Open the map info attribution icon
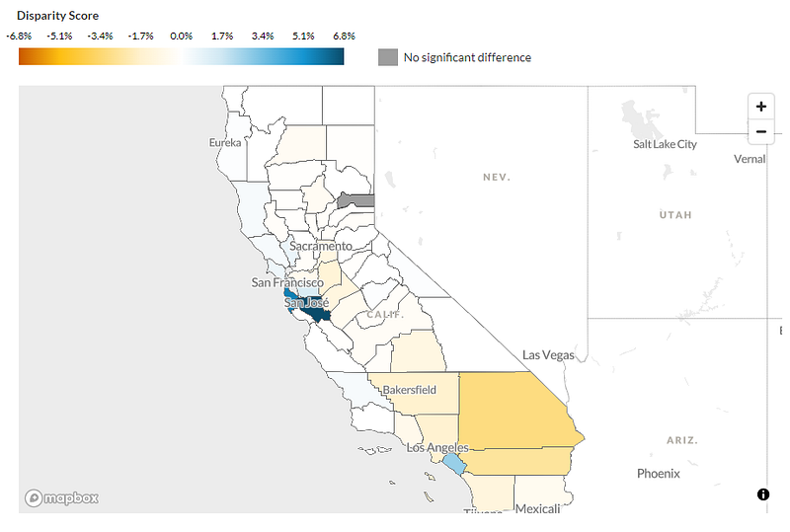Image resolution: width=790 pixels, height=532 pixels. [762, 494]
